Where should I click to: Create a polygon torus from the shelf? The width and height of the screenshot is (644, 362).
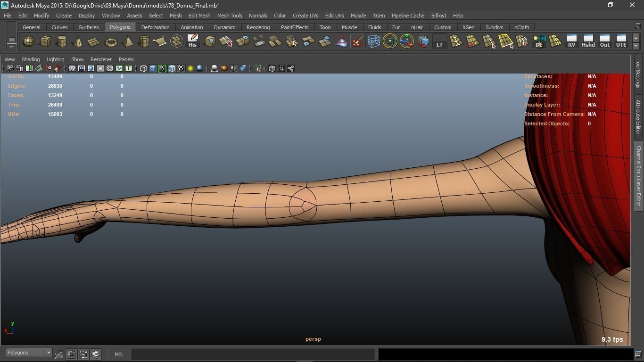click(111, 41)
